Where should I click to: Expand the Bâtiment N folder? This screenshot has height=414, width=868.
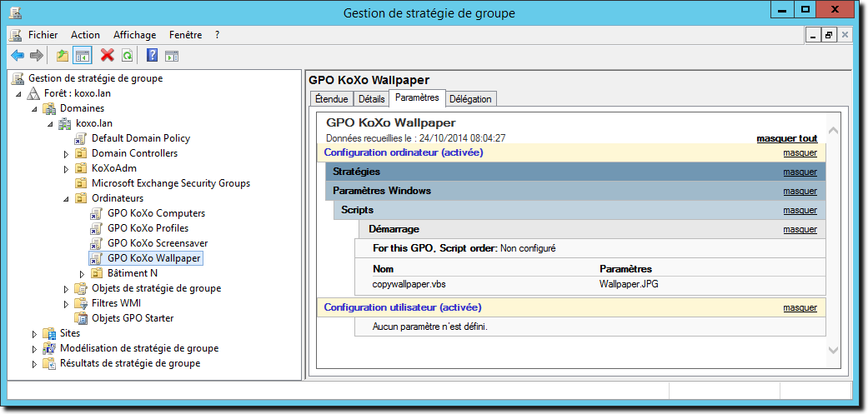tap(82, 273)
